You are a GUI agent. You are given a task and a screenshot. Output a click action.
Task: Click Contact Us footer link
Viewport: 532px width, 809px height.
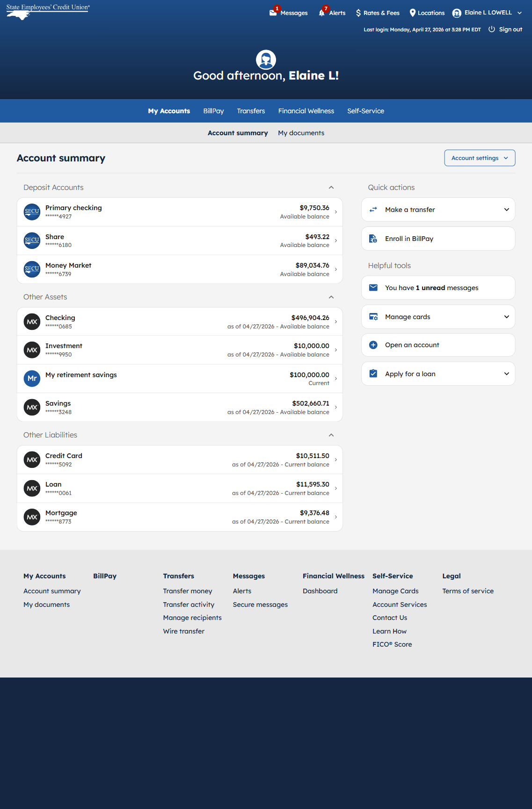pos(390,618)
